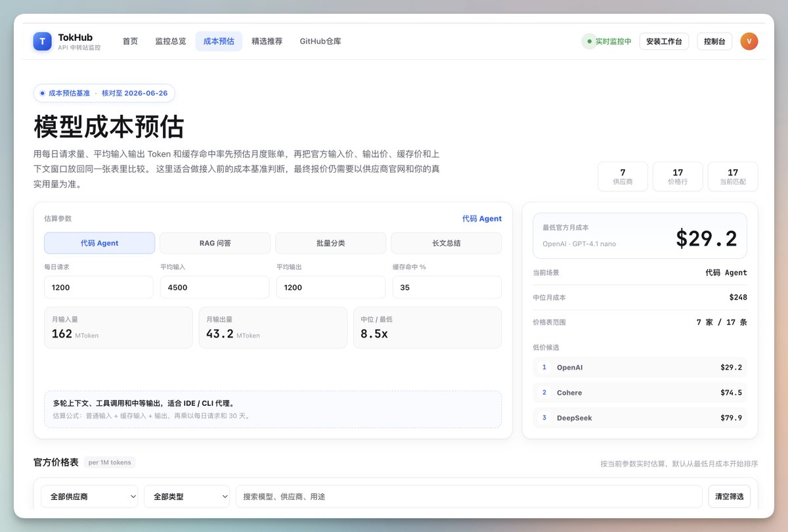788x532 pixels.
Task: Click the 安装工作台 button
Action: tap(664, 41)
